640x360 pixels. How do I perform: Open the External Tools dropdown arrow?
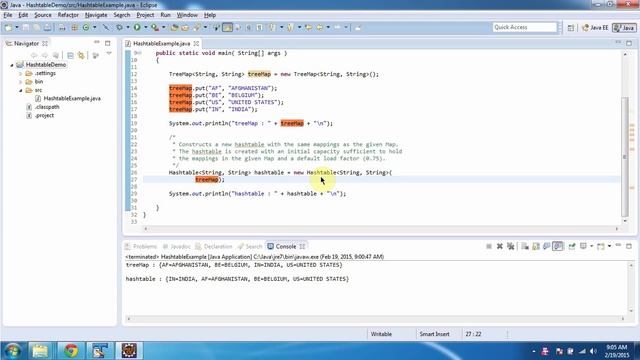(164, 27)
